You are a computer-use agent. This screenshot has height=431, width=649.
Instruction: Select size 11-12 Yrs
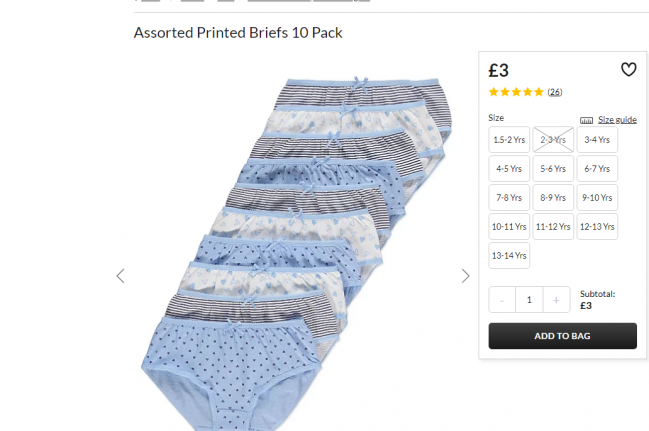553,227
